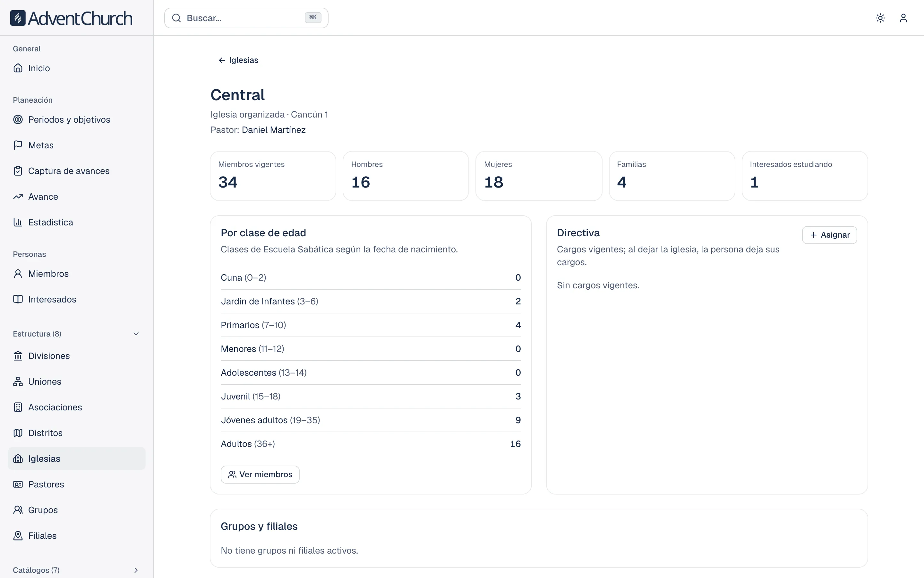Select the Primarios (7–10) row

(371, 325)
